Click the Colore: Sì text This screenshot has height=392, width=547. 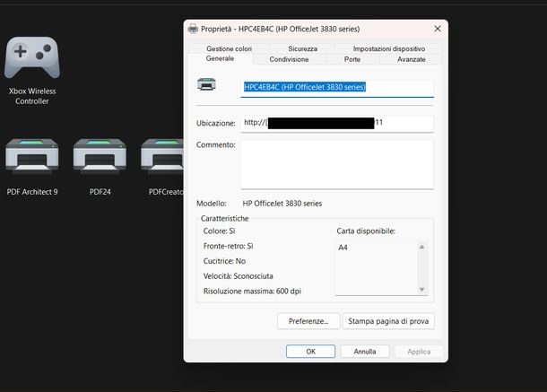pyautogui.click(x=219, y=231)
